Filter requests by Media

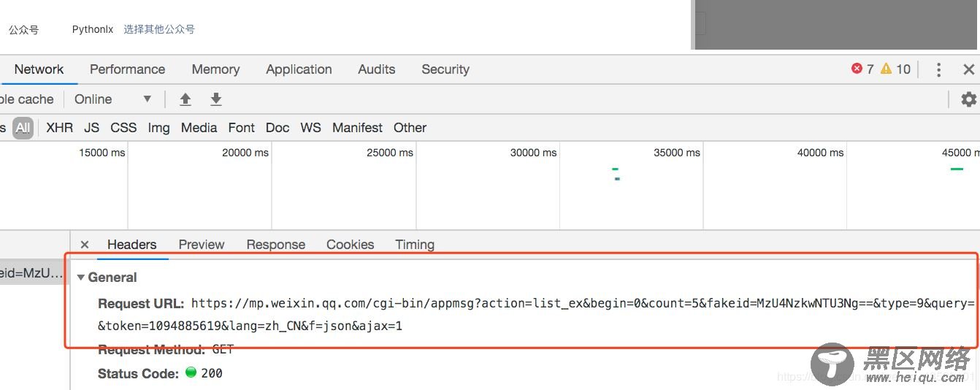[199, 128]
